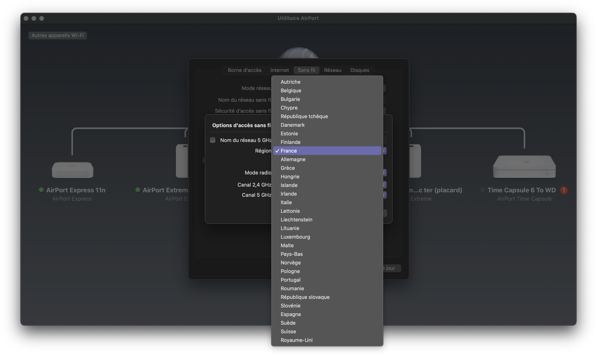Viewport: 597px width, 364px height.
Task: Select Espagne as the region
Action: tap(327, 314)
